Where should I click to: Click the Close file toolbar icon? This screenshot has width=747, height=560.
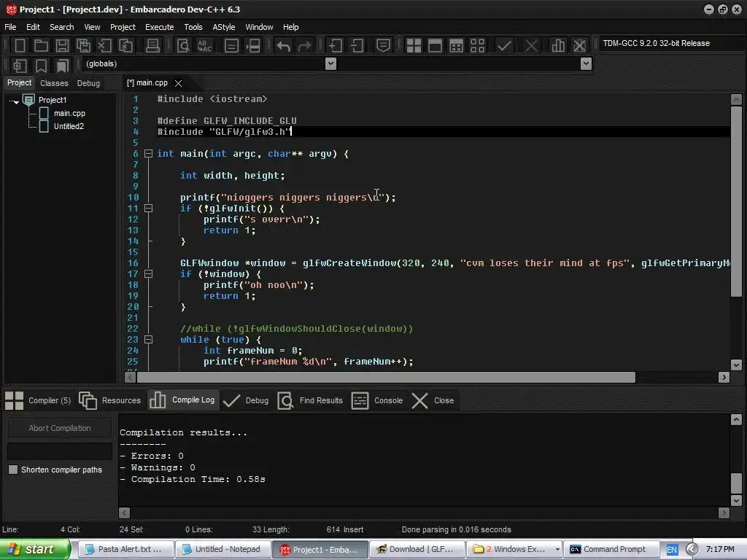click(x=104, y=46)
